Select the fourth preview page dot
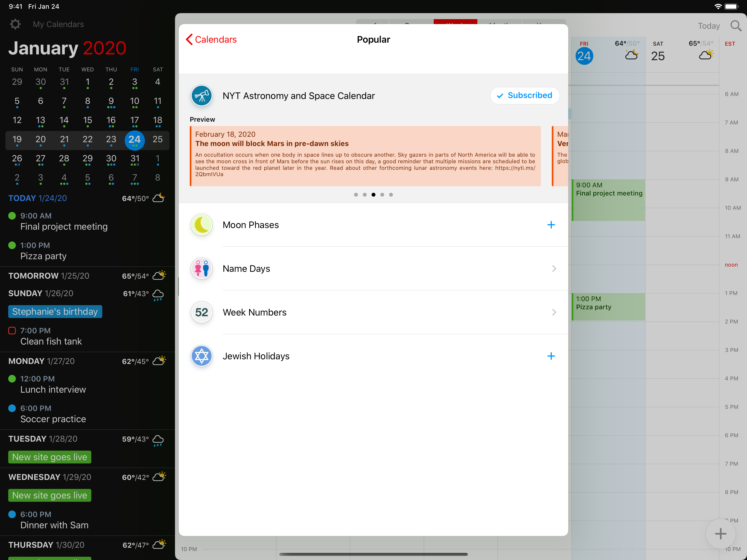747x560 pixels. click(x=382, y=194)
